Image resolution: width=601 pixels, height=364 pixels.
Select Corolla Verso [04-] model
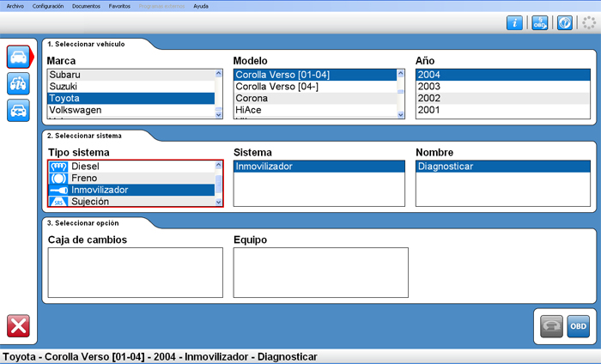[x=315, y=87]
